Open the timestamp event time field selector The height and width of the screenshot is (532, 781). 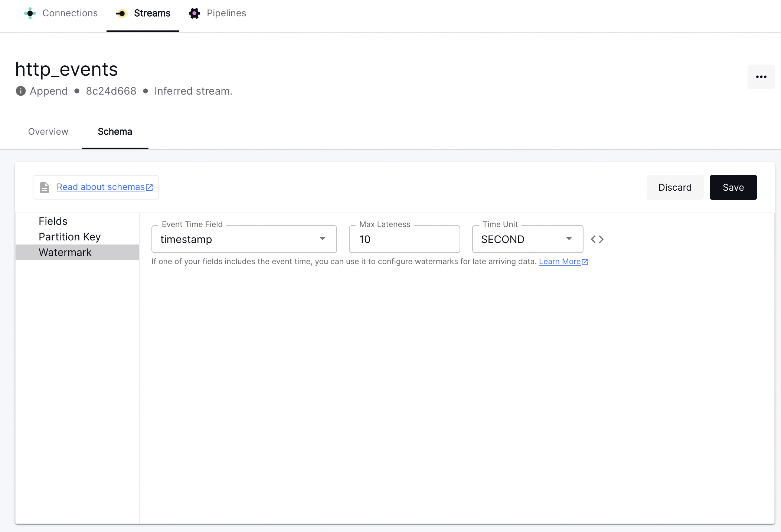pyautogui.click(x=238, y=239)
